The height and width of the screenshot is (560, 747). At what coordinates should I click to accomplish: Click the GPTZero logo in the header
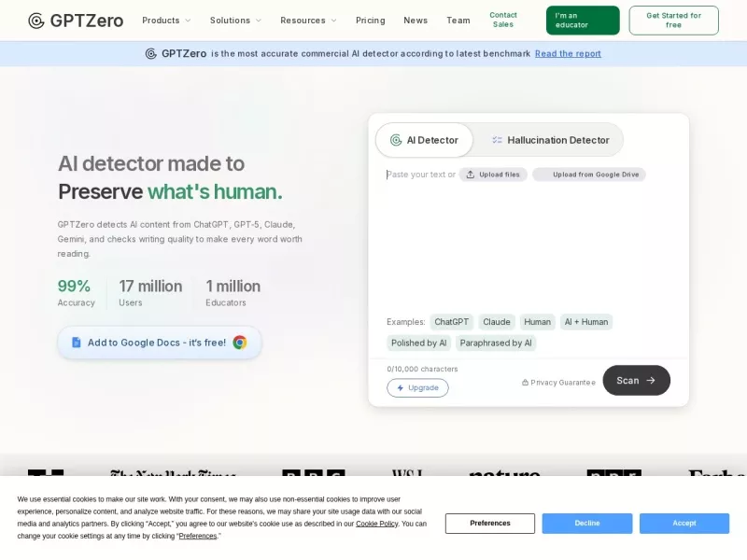click(x=76, y=21)
